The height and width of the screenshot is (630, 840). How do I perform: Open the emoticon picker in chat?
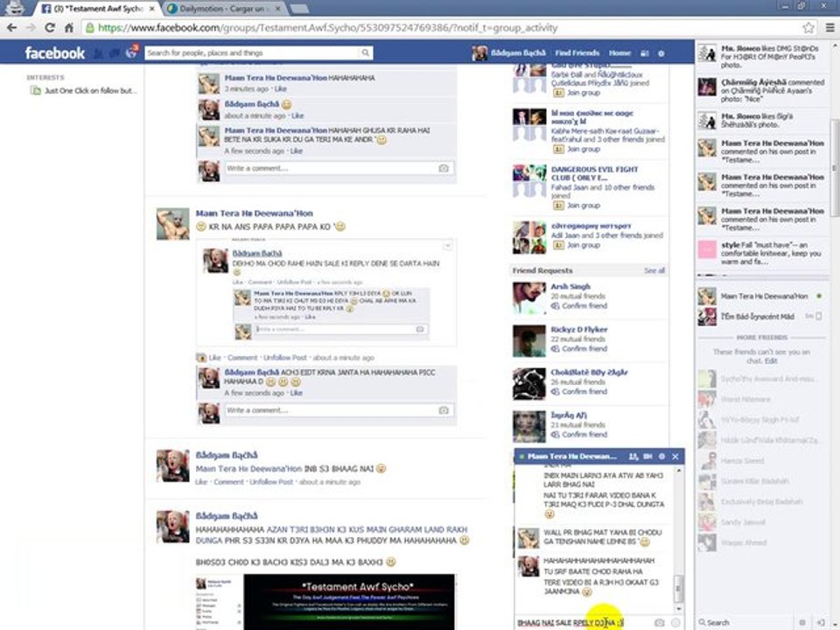coord(675,622)
